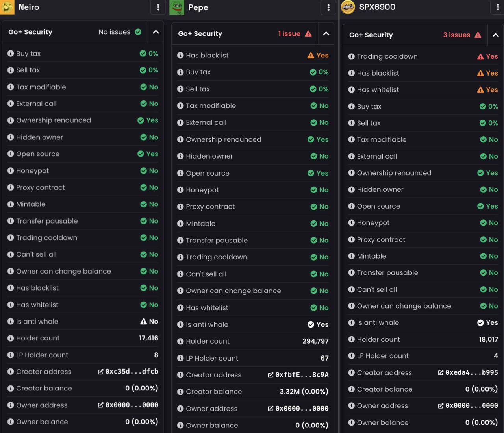The image size is (504, 433).
Task: Click the Neiro holder count 17,416
Action: [x=148, y=338]
